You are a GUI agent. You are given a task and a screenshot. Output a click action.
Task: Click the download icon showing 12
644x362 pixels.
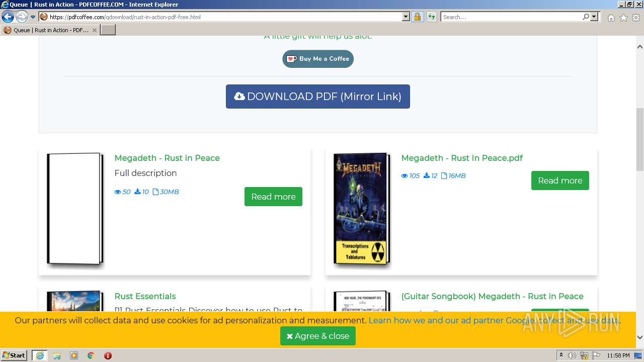point(427,175)
